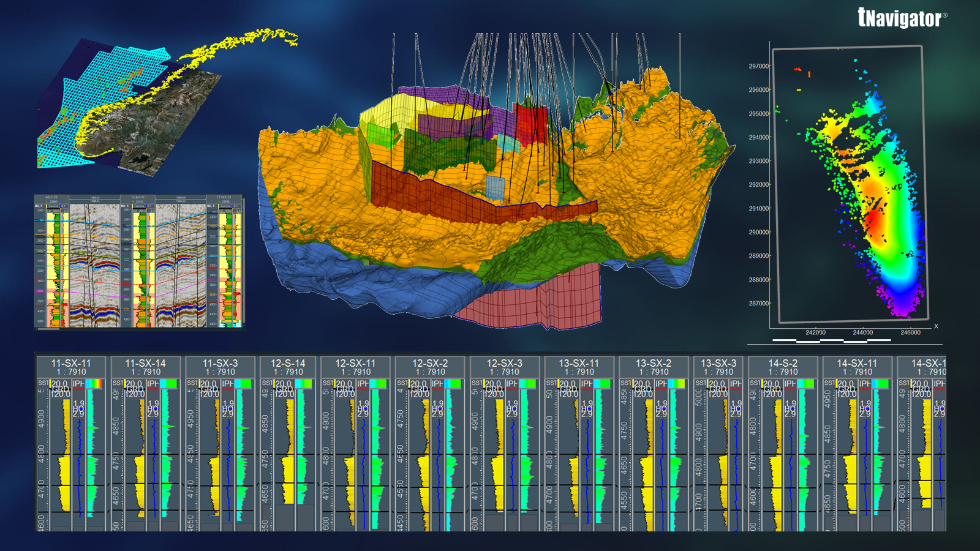Select the 12-S-14 well header
The height and width of the screenshot is (551, 980).
pos(288,364)
